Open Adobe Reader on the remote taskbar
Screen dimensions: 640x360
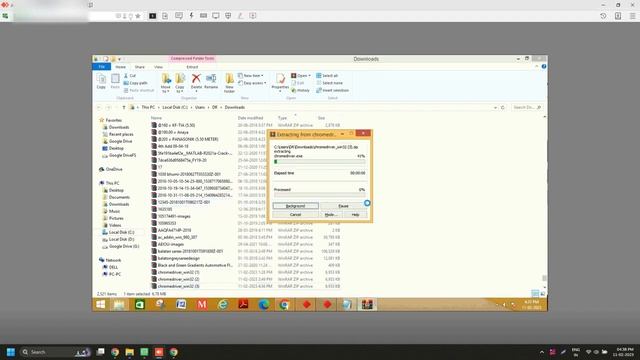click(243, 304)
